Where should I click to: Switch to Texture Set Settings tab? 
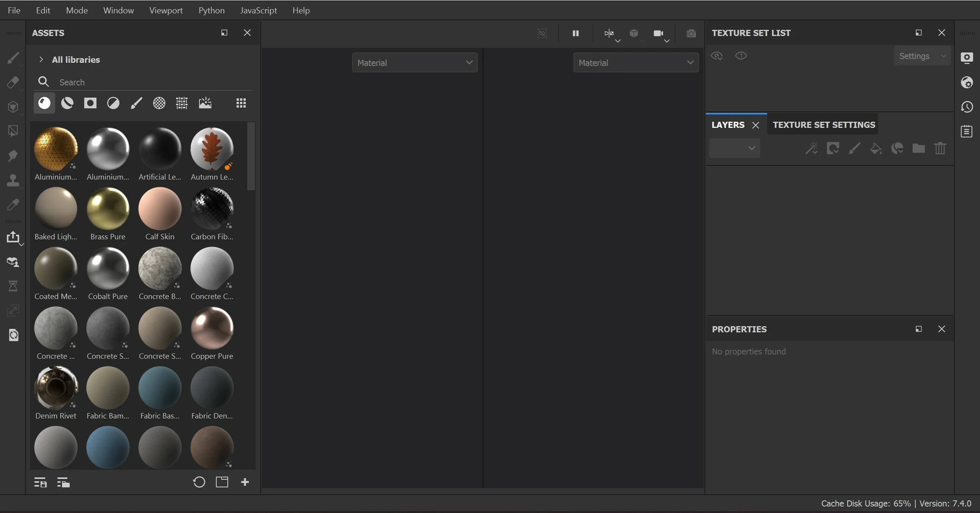[x=823, y=125]
